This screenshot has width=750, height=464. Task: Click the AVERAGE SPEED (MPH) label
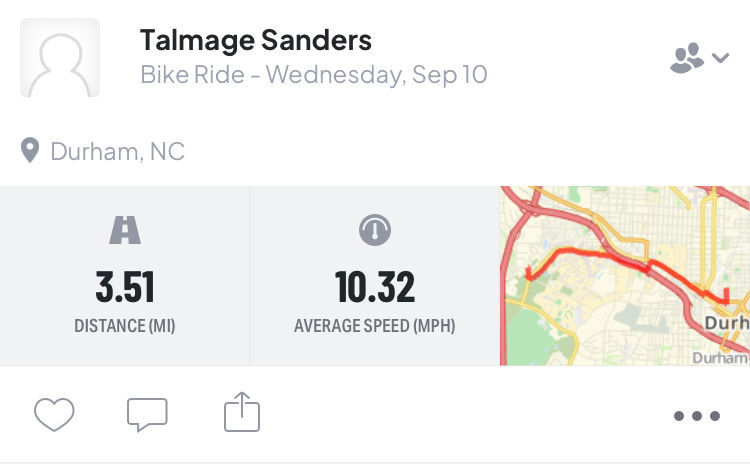tap(375, 326)
